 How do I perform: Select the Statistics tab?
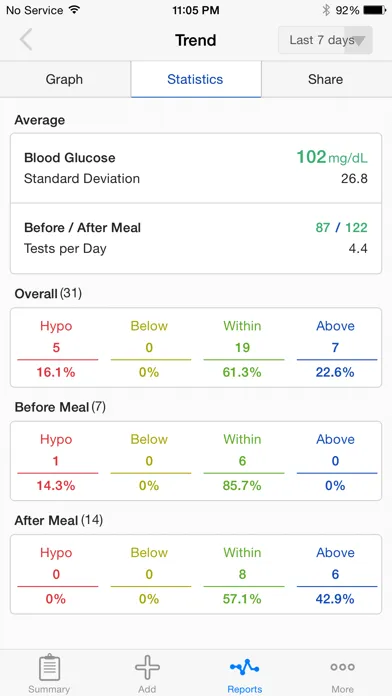pos(195,79)
